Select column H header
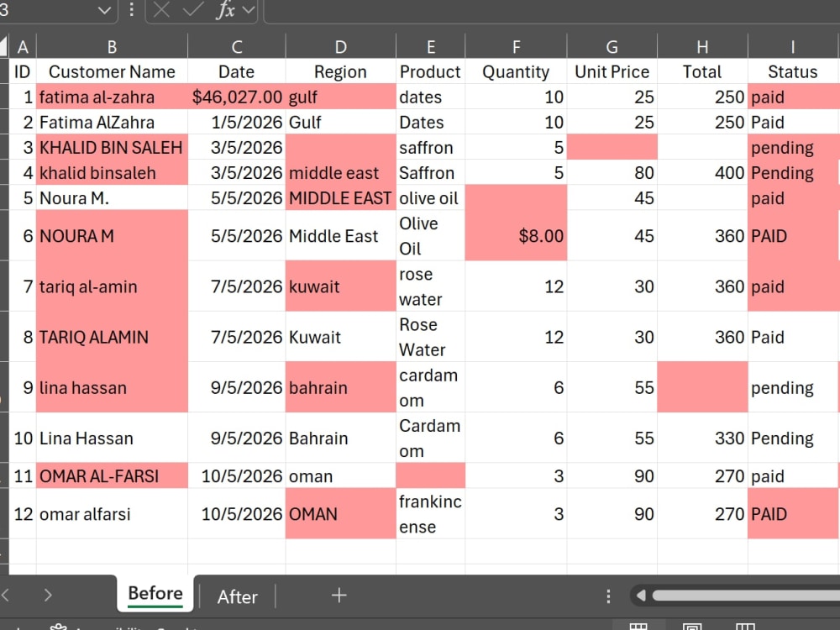This screenshot has width=840, height=630. click(702, 46)
